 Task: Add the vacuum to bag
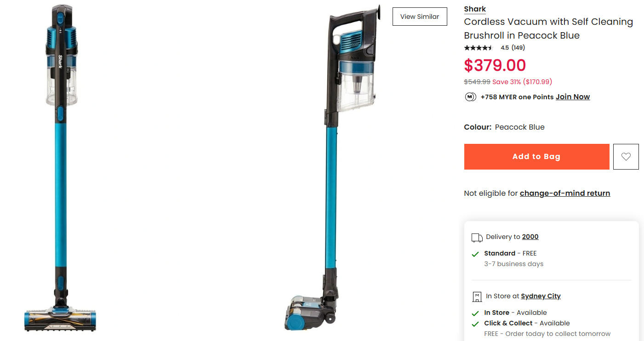click(536, 157)
